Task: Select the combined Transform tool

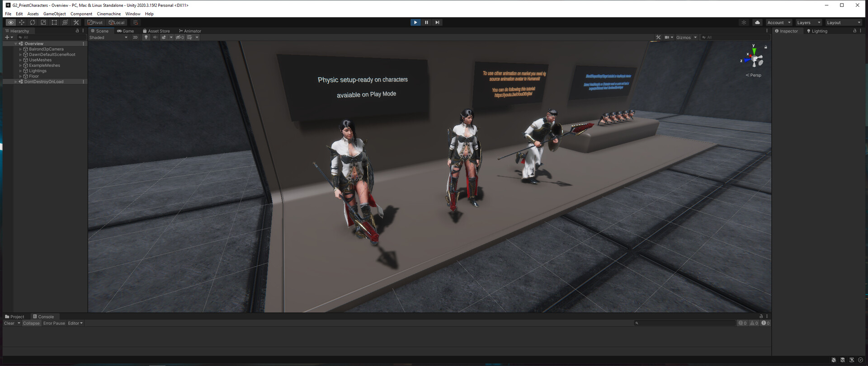Action: 65,22
